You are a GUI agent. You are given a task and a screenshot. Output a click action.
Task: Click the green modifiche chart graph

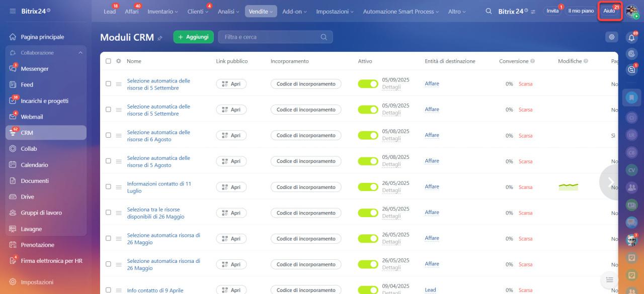click(568, 187)
